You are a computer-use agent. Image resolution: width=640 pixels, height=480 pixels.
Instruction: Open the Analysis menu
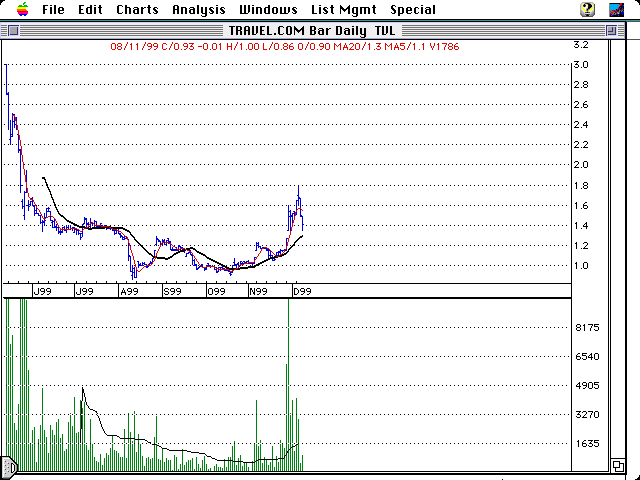coord(199,10)
